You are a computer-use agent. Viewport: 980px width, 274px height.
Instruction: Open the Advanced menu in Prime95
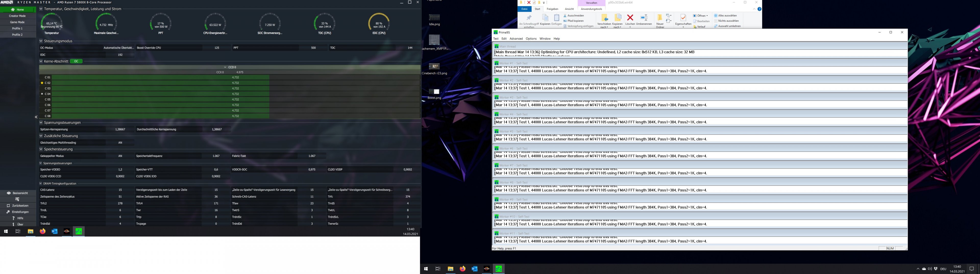pyautogui.click(x=516, y=39)
